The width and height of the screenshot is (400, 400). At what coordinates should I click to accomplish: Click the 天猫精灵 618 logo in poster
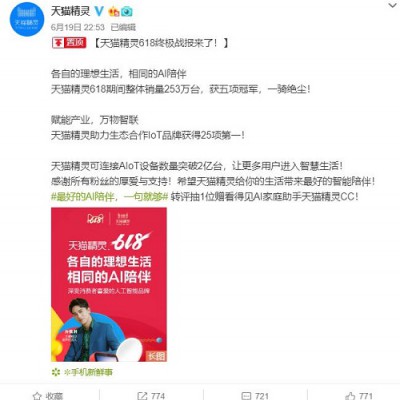(x=110, y=242)
